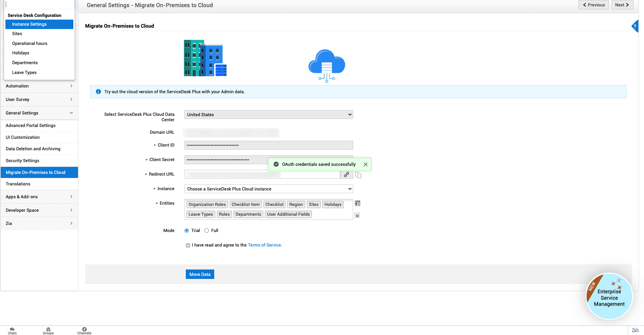Open the Terms of Service link
Viewport: 644px width, 335px height.
click(265, 245)
